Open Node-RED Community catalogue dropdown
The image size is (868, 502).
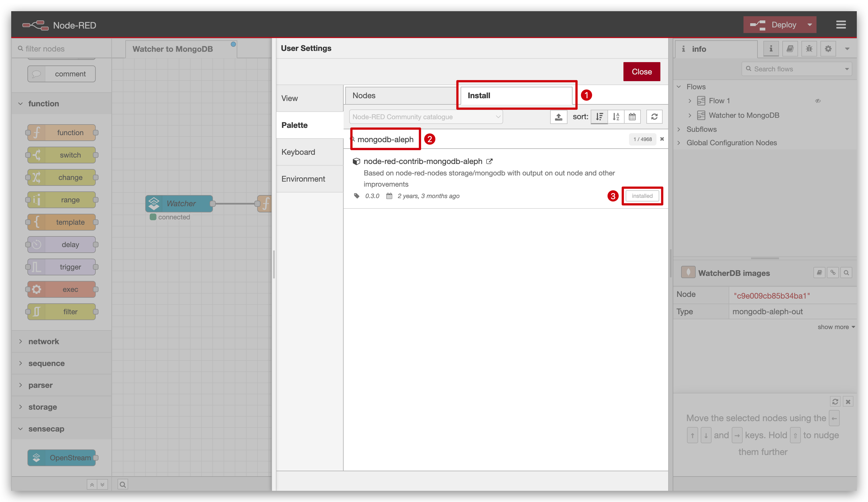coord(426,117)
